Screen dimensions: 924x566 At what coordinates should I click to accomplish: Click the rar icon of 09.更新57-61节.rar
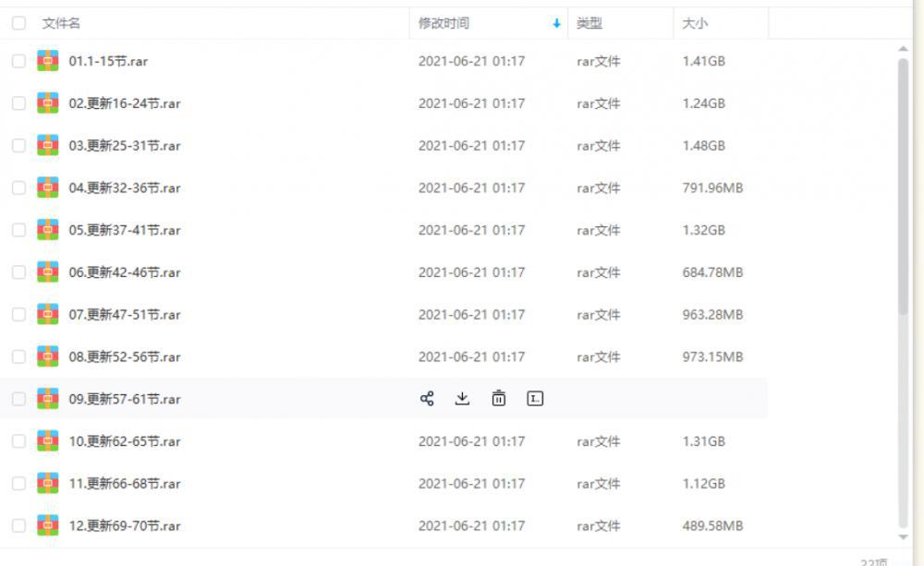(48, 399)
